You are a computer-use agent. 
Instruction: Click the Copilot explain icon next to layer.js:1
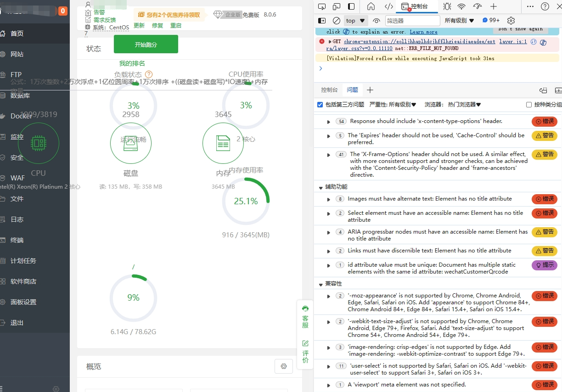[543, 42]
